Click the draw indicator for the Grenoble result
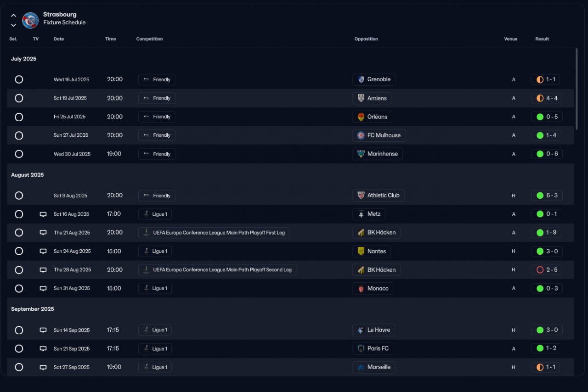Image resolution: width=588 pixels, height=392 pixels. click(540, 79)
